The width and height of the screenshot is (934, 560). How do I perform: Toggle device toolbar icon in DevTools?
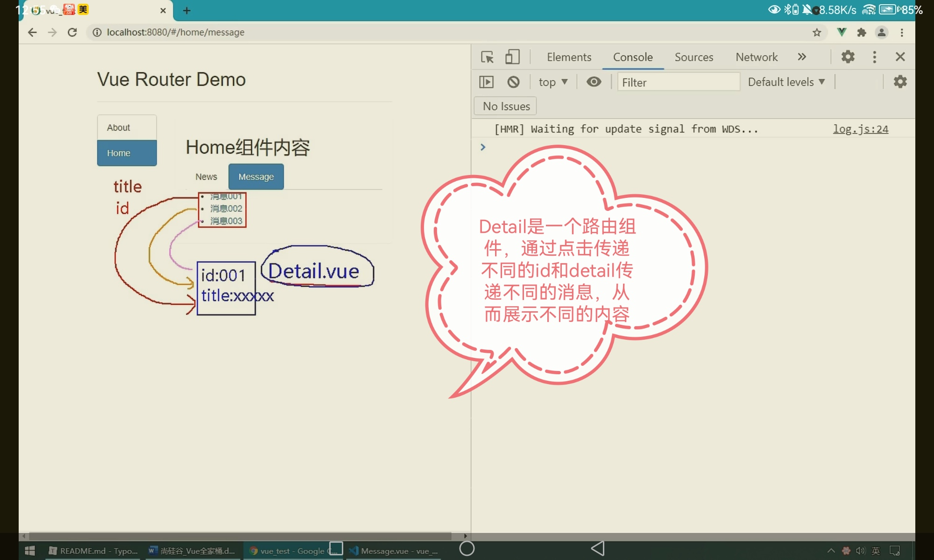click(512, 57)
